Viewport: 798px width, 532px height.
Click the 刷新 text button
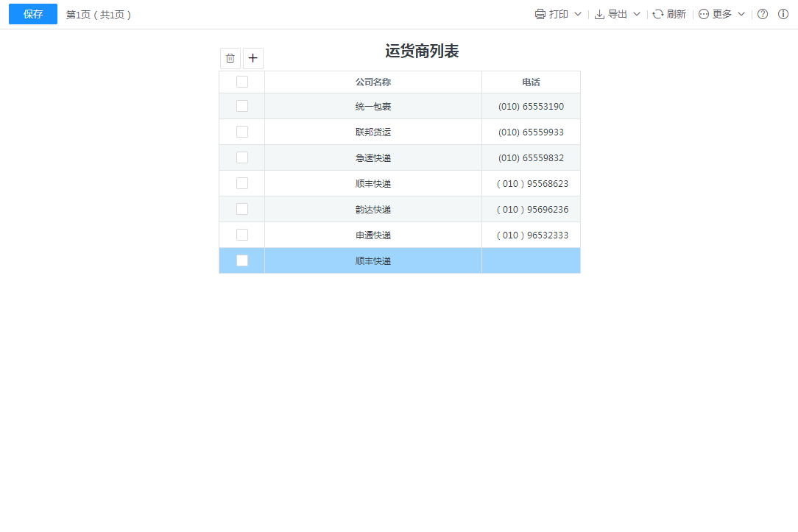676,14
